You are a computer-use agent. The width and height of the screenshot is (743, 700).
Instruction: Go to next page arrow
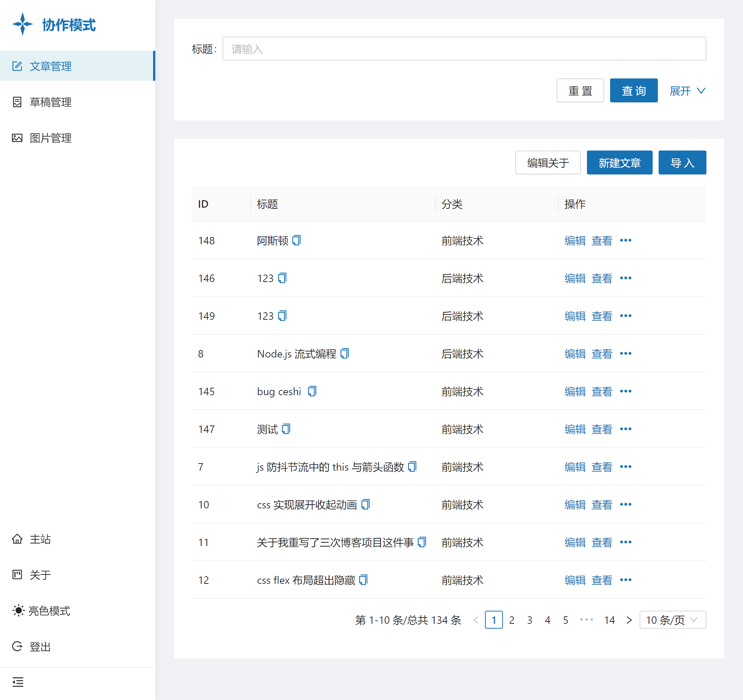(629, 620)
